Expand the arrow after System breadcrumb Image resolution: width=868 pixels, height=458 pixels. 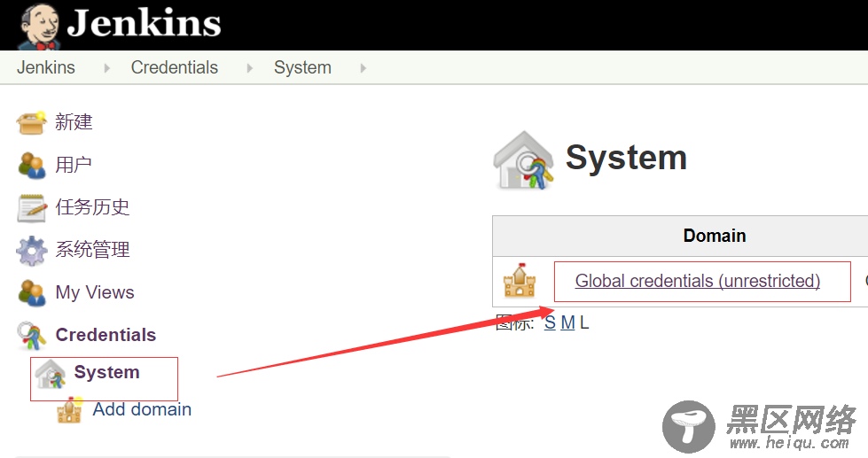[x=364, y=68]
